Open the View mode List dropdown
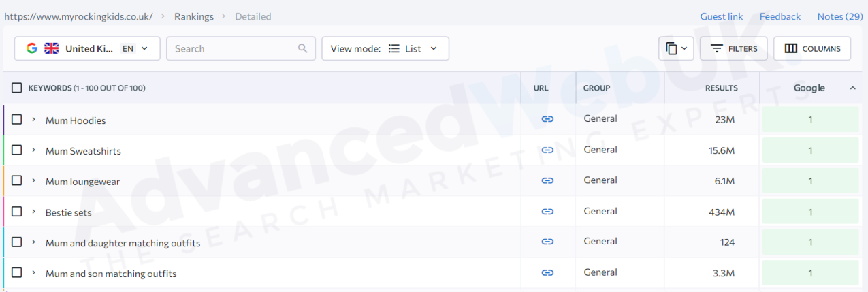 click(385, 48)
